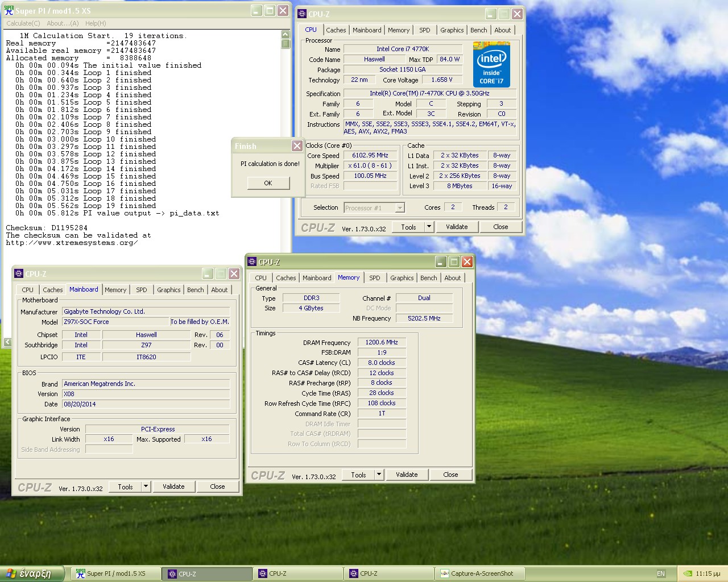728x582 pixels.
Task: Switch to Capture-A-ScreenShot taskbar item
Action: click(479, 573)
